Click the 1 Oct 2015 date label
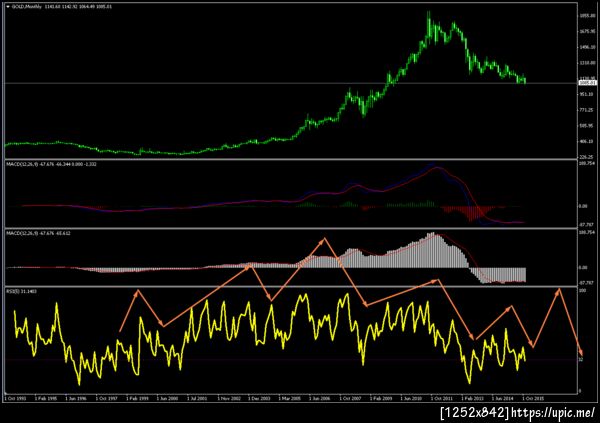600x423 pixels. click(533, 399)
